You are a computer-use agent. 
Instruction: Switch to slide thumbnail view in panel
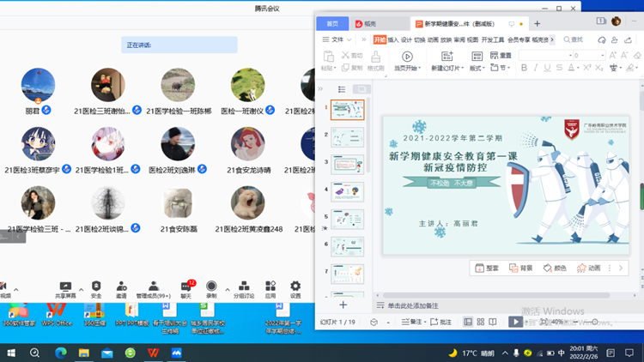point(361,89)
